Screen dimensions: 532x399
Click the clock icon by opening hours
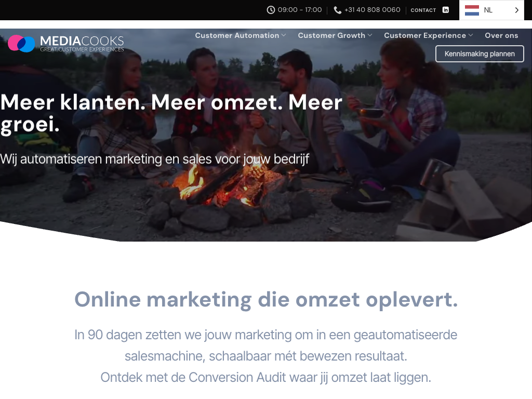pyautogui.click(x=271, y=10)
